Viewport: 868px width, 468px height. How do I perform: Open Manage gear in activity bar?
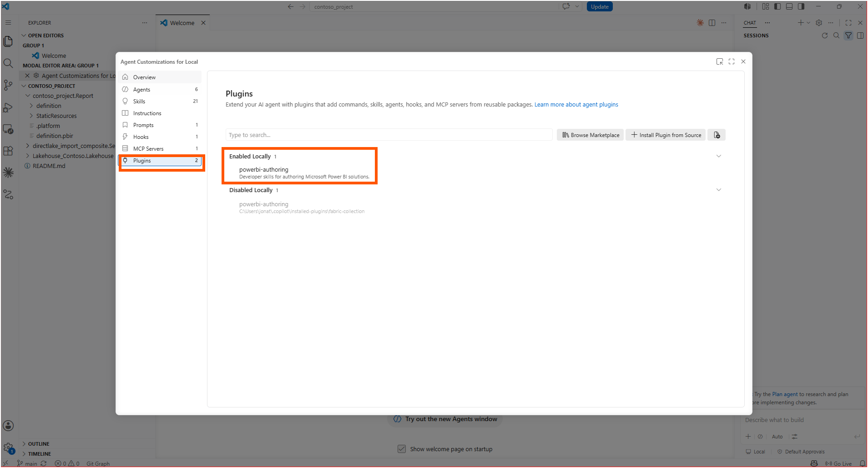click(8, 448)
